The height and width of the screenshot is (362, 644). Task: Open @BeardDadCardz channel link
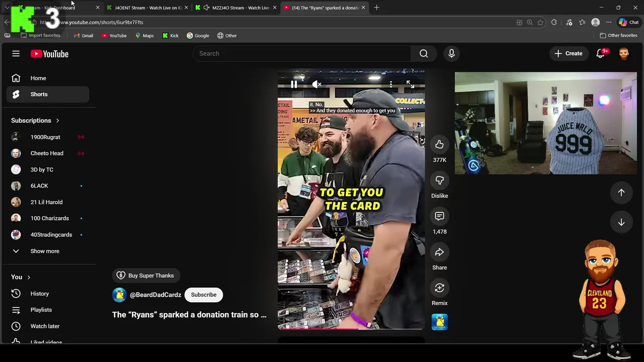click(155, 295)
